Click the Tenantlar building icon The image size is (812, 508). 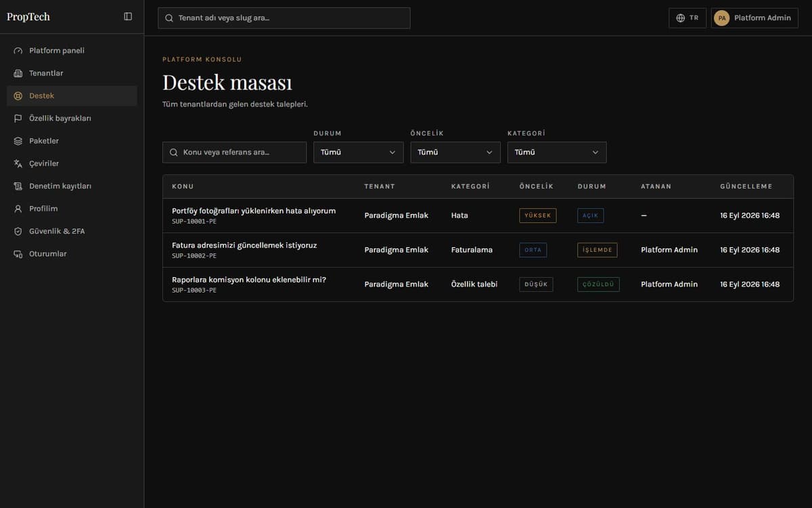coord(18,73)
